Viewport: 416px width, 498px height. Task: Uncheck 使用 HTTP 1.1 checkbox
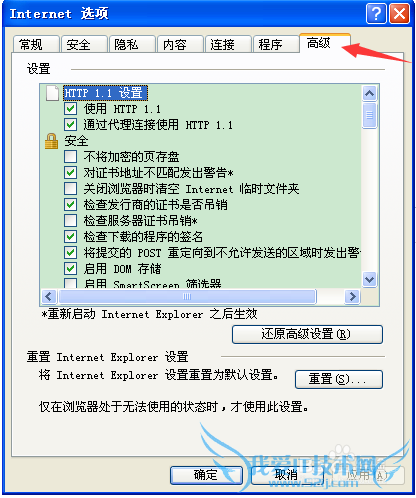pyautogui.click(x=70, y=108)
